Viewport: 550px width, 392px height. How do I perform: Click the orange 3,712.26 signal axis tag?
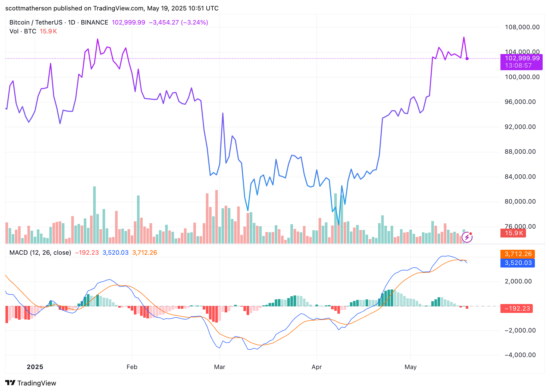point(517,254)
